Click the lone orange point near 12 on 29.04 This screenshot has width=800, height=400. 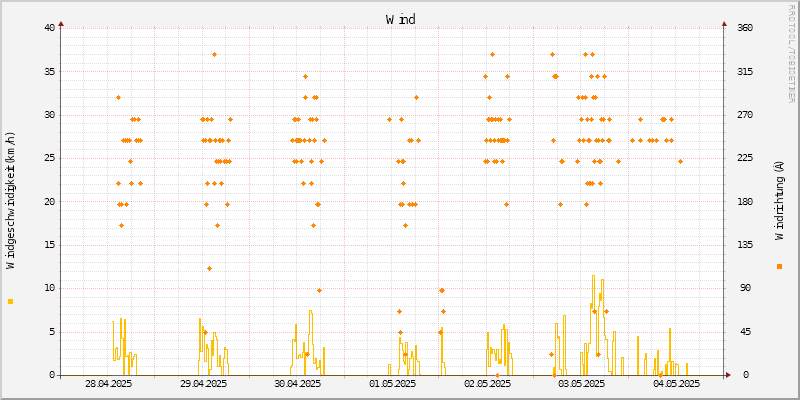[x=209, y=268]
